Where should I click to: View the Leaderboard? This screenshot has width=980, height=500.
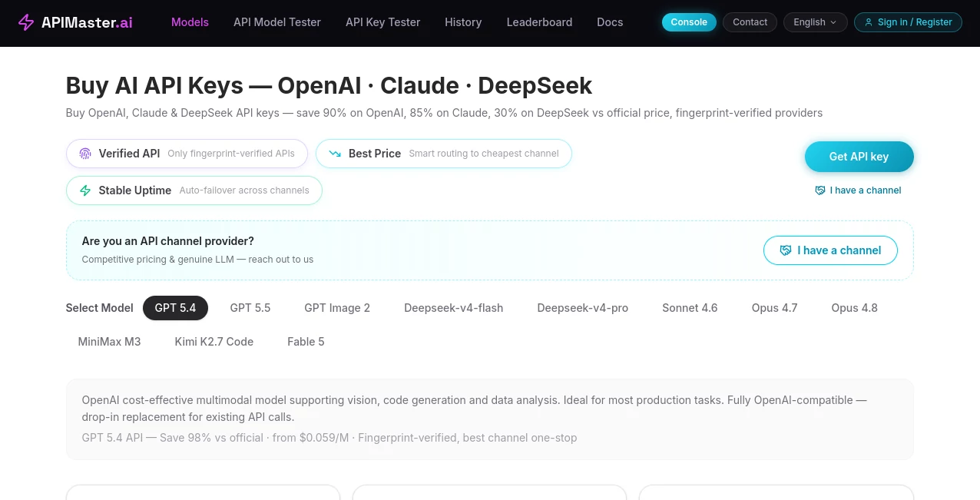click(x=539, y=22)
